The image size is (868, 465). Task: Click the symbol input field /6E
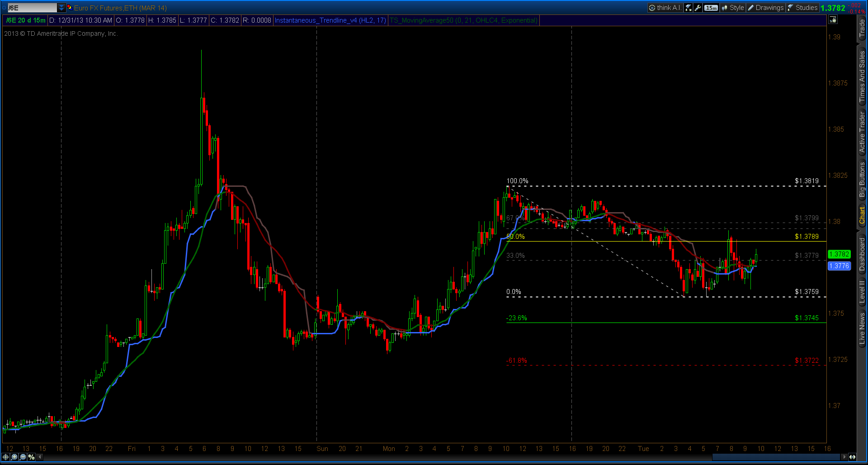[32, 8]
